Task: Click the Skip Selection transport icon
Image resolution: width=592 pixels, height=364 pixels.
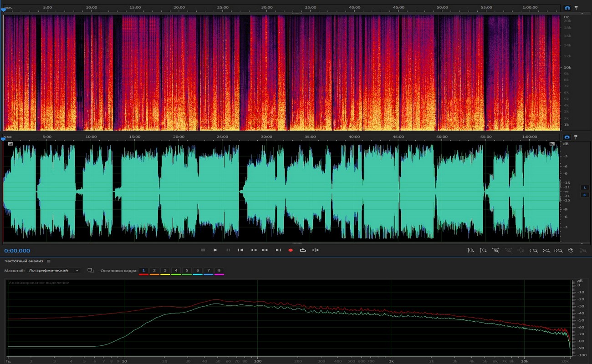Action: pos(316,250)
